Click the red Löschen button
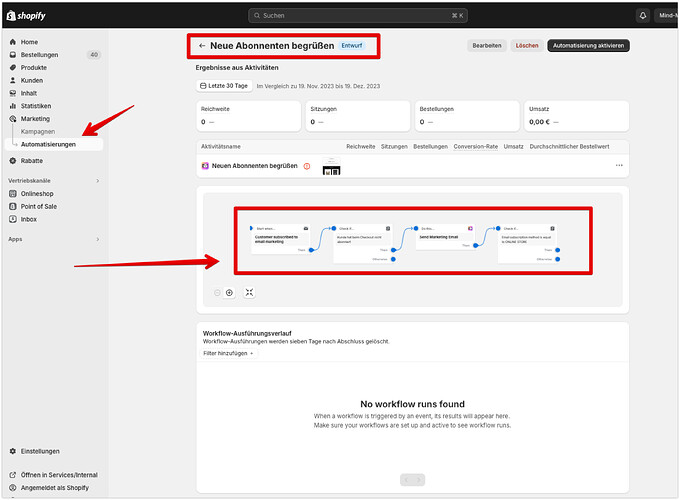Image resolution: width=679 pixels, height=500 pixels. (x=527, y=45)
